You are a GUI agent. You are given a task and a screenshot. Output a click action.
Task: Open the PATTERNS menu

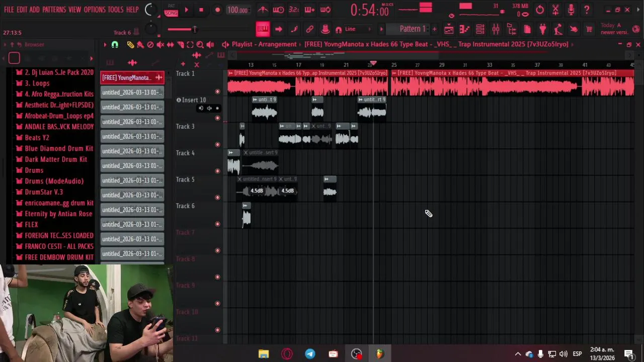(54, 10)
